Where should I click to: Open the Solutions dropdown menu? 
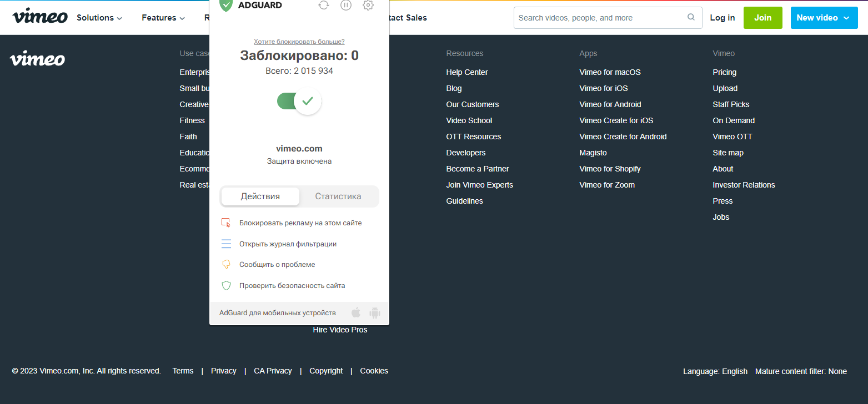[99, 17]
